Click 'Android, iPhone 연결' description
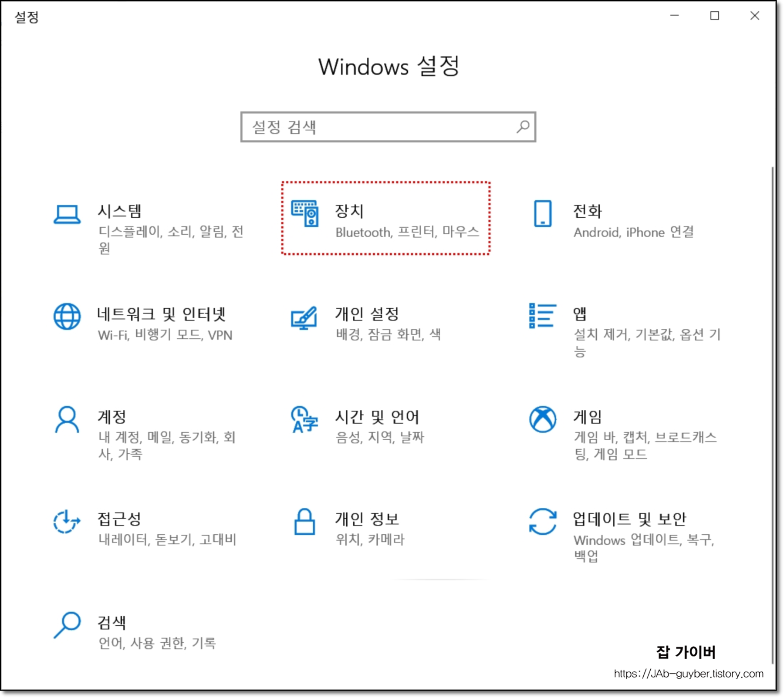The height and width of the screenshot is (698, 784). tap(634, 232)
